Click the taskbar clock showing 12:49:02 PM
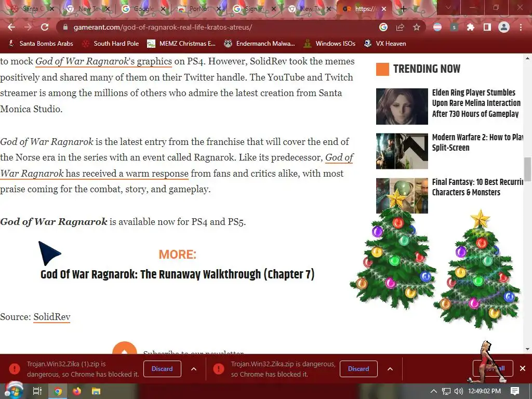Screen dimensions: 532x399 [485, 391]
